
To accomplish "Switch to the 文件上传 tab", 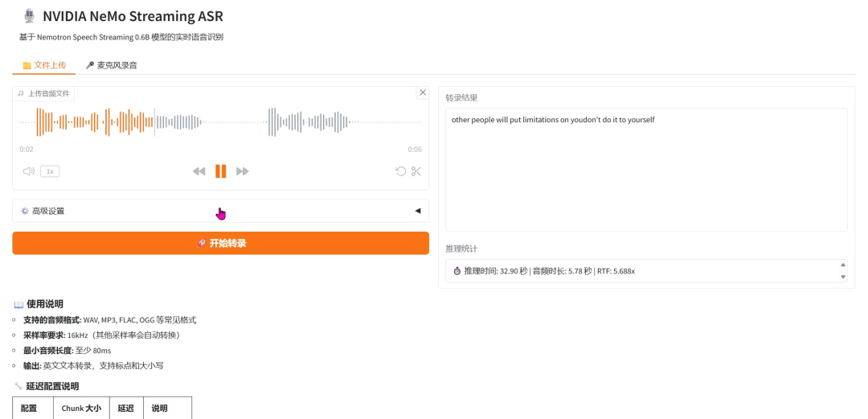I will pos(44,65).
